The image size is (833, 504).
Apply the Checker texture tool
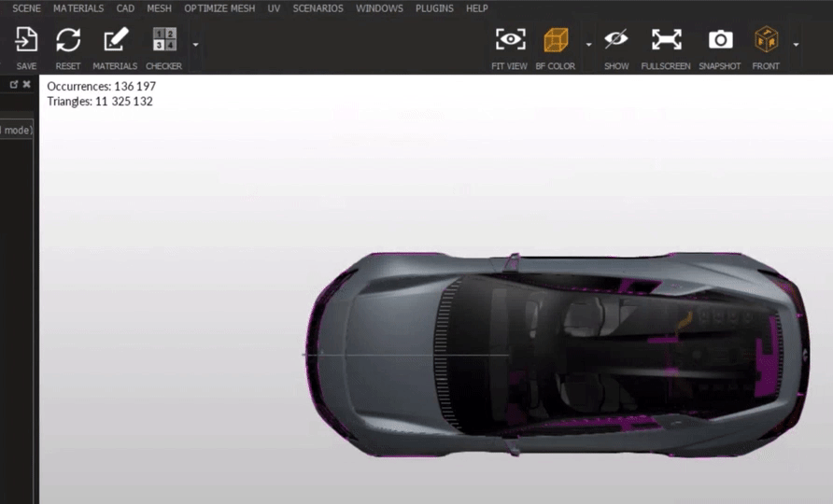coord(163,40)
